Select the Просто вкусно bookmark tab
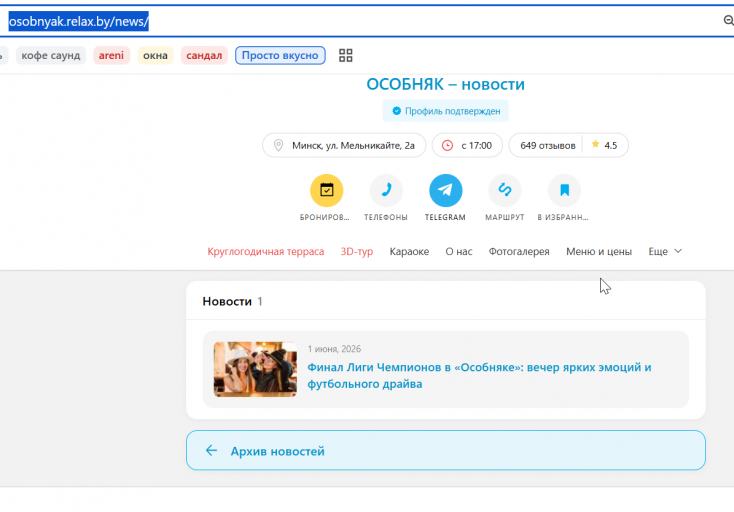This screenshot has height=512, width=734. coord(280,55)
